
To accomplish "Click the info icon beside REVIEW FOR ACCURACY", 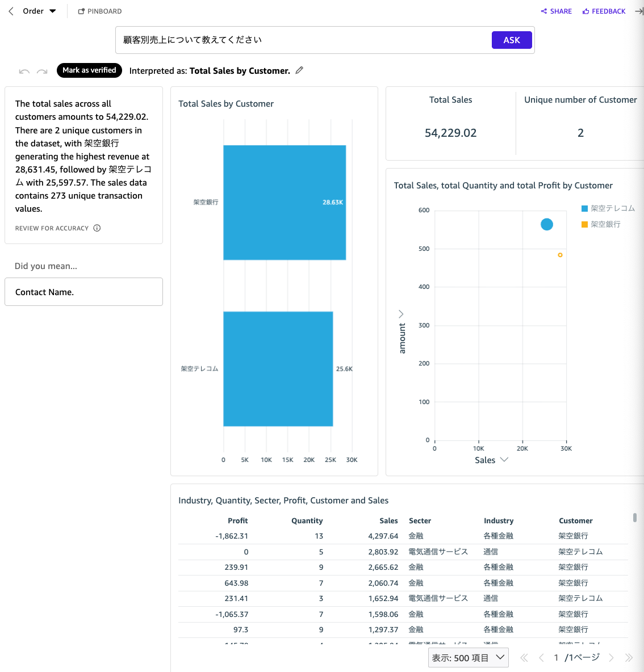I will [97, 228].
